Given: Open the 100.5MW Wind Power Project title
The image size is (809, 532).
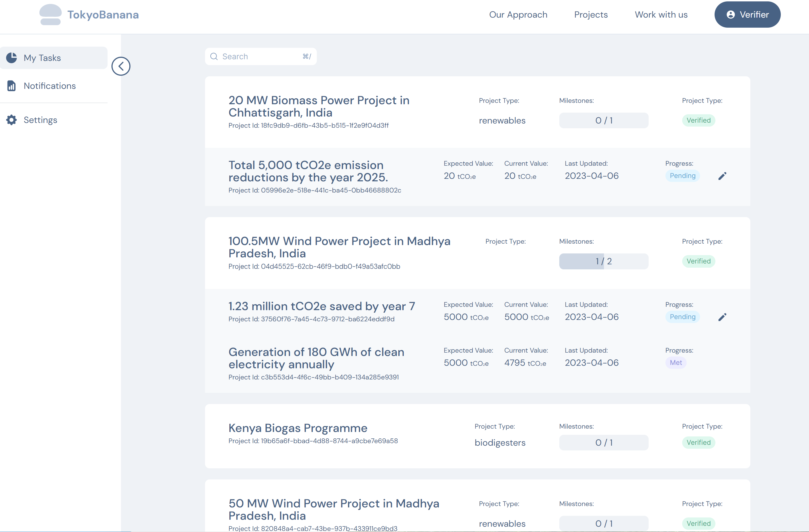Looking at the screenshot, I should pos(339,247).
